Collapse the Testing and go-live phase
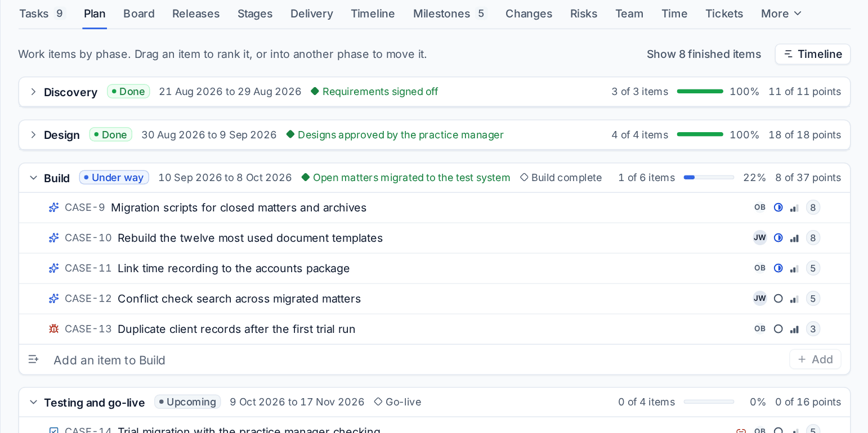The image size is (868, 433). pyautogui.click(x=33, y=402)
